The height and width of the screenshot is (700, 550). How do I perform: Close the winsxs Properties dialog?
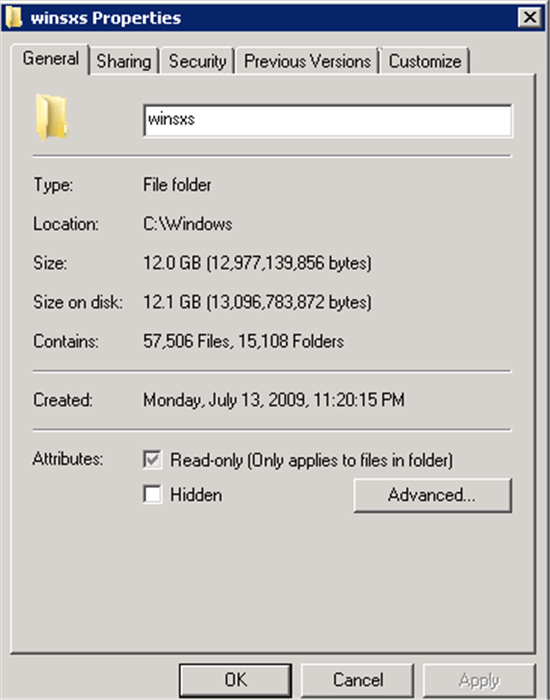530,17
